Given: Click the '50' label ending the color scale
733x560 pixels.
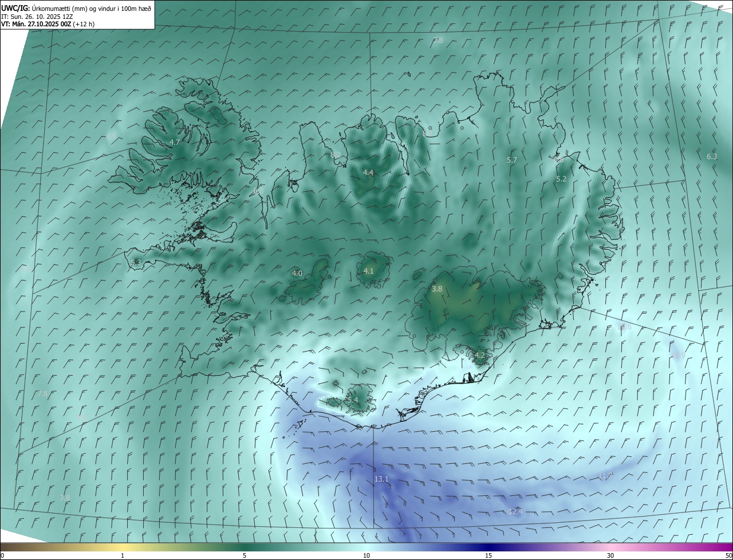Looking at the screenshot, I should (x=728, y=555).
